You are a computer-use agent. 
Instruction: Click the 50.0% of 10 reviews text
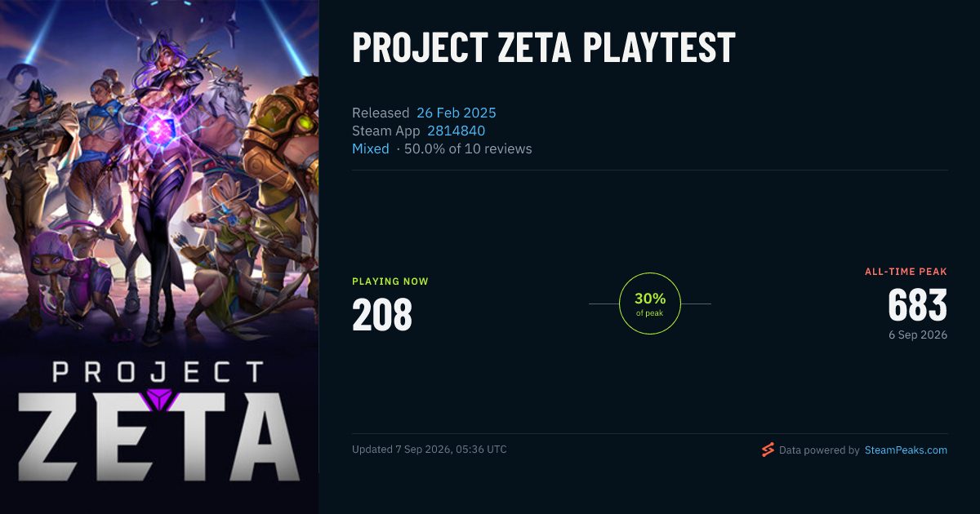click(x=468, y=148)
